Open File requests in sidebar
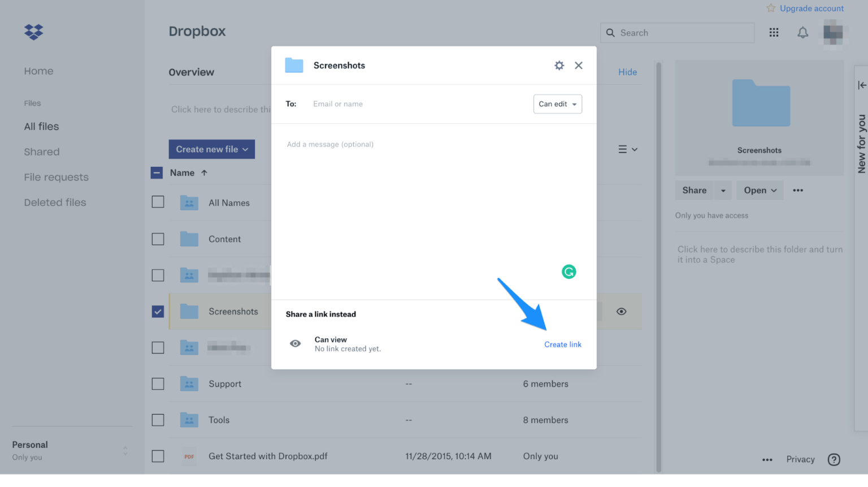868x487 pixels. [57, 177]
